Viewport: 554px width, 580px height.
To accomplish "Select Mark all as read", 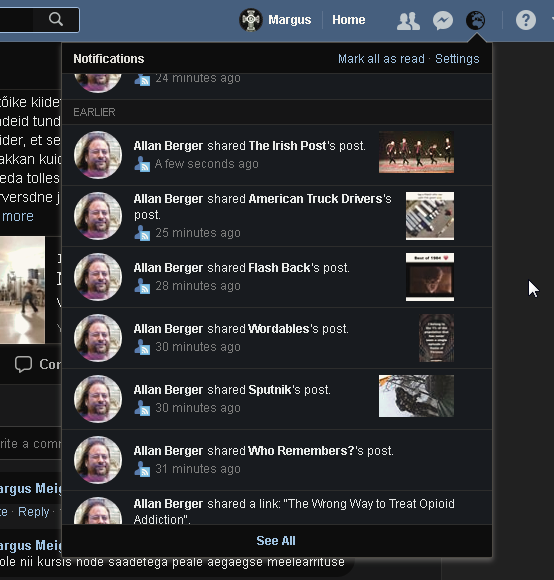I will [x=381, y=59].
